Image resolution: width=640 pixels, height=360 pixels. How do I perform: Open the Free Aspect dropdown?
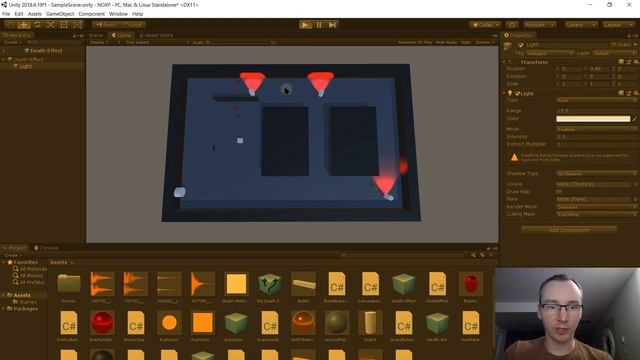pos(157,42)
